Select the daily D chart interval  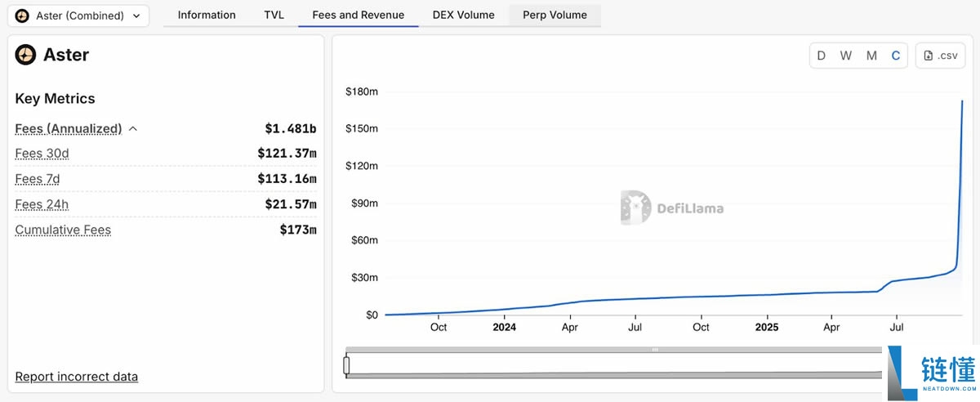point(822,56)
